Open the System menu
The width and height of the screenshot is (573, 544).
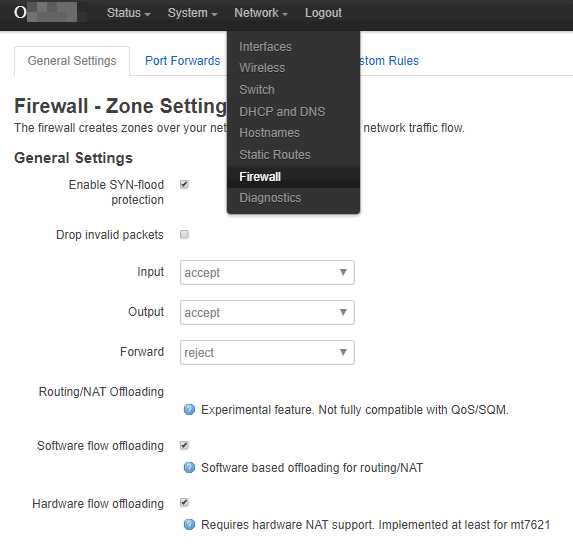tap(192, 13)
